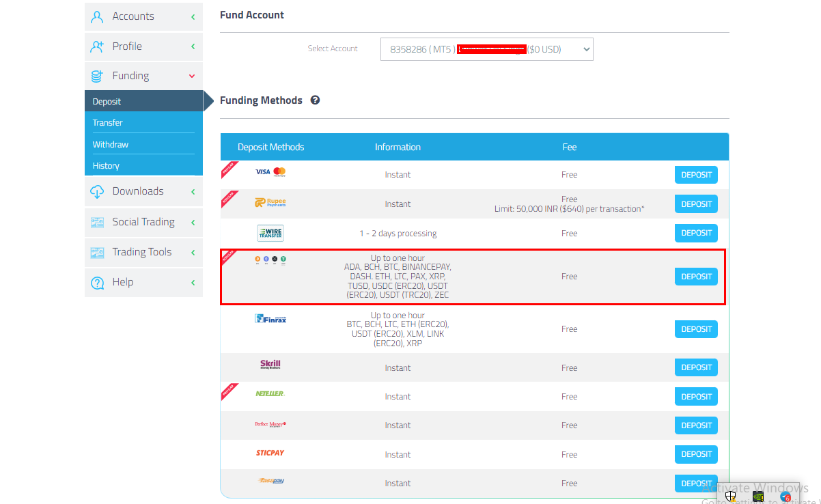The image size is (821, 504).
Task: Click the Finrax payment logo
Action: pyautogui.click(x=270, y=318)
